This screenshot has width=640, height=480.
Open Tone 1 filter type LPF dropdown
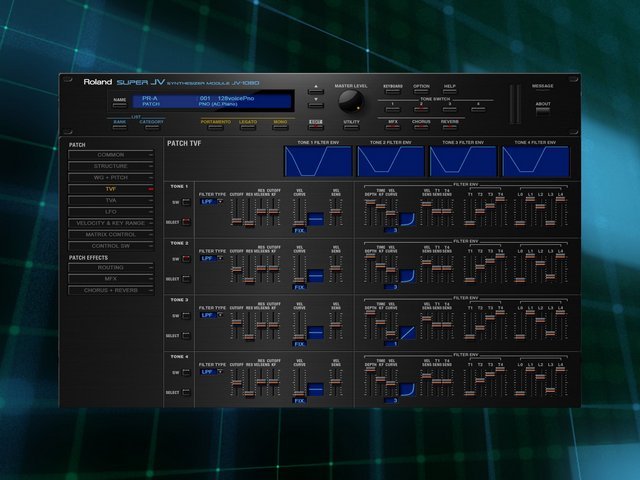pos(211,202)
